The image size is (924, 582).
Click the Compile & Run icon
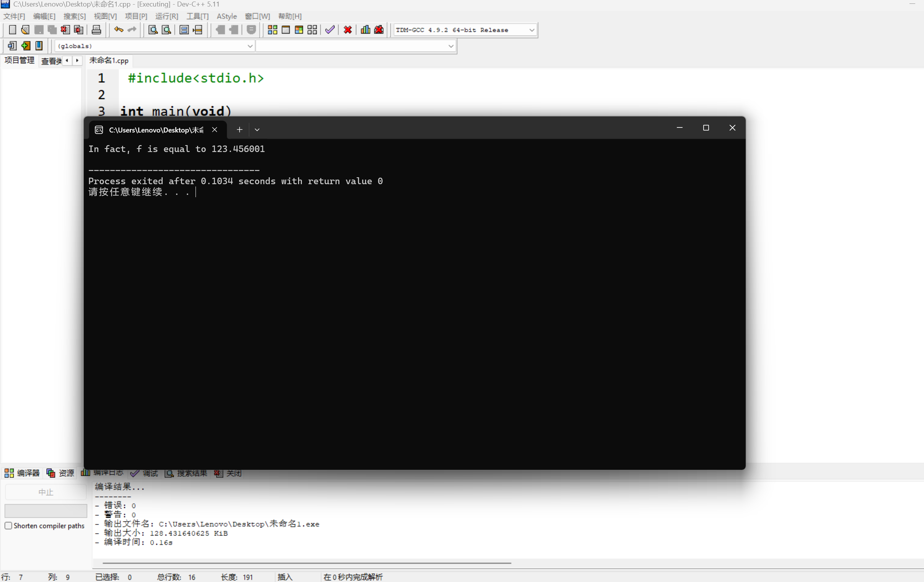299,30
